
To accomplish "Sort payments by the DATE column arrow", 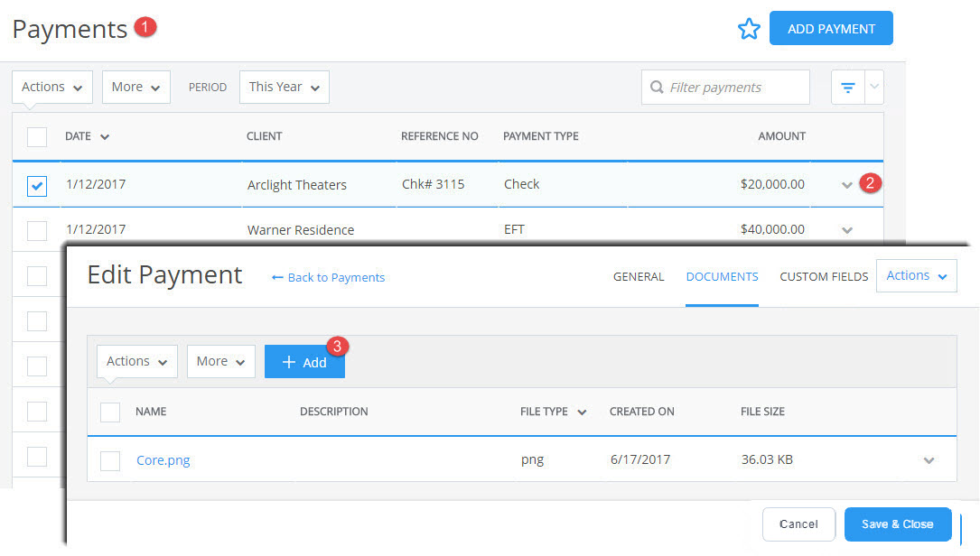I will tap(105, 137).
